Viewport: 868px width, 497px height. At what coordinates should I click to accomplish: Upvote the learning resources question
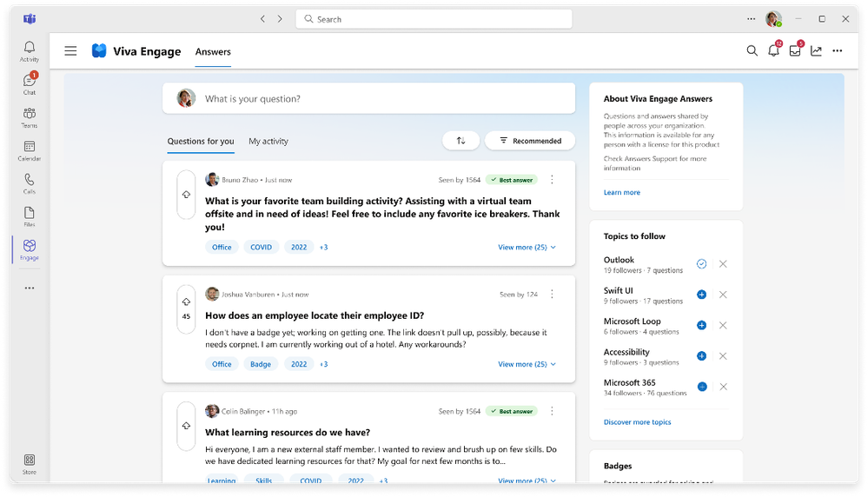coord(186,426)
